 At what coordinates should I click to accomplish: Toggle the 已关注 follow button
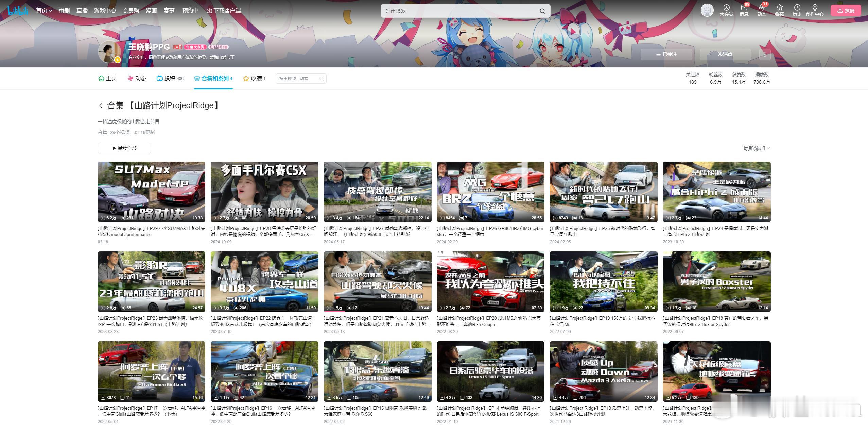click(666, 54)
